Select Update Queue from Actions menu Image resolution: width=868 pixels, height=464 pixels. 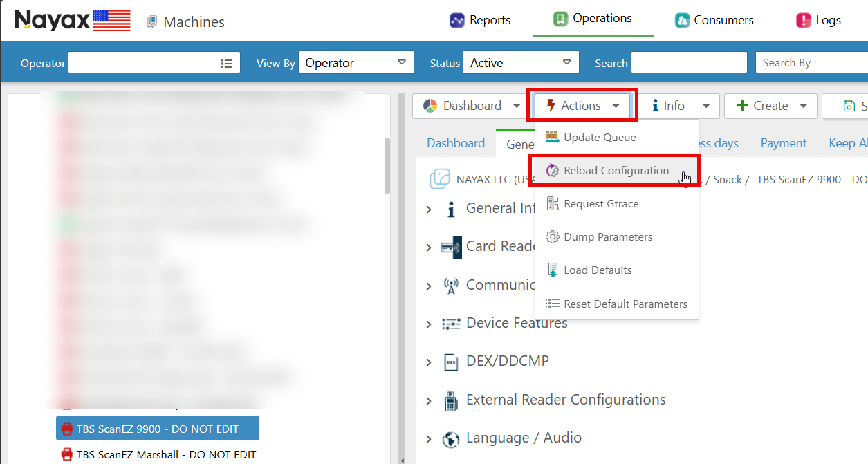pyautogui.click(x=616, y=137)
